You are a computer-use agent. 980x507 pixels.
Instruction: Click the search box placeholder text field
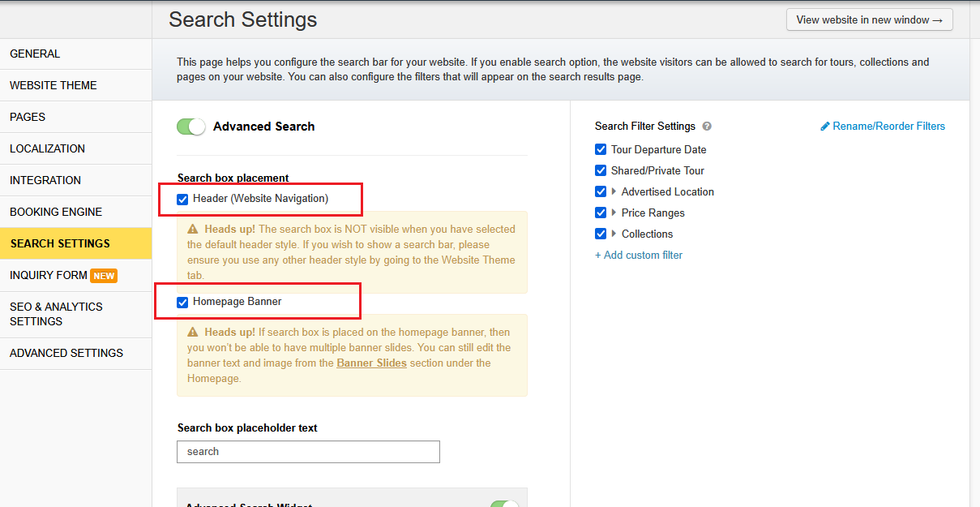[x=308, y=452]
